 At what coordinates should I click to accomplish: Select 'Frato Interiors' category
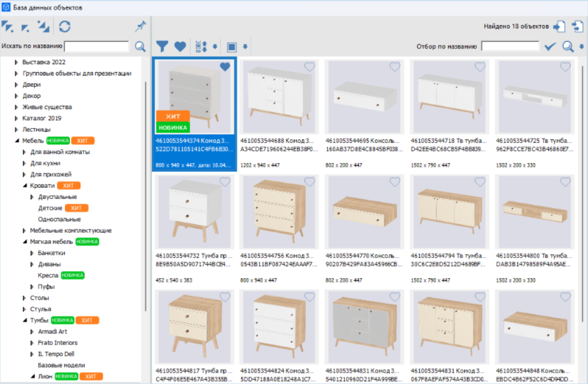pos(57,343)
